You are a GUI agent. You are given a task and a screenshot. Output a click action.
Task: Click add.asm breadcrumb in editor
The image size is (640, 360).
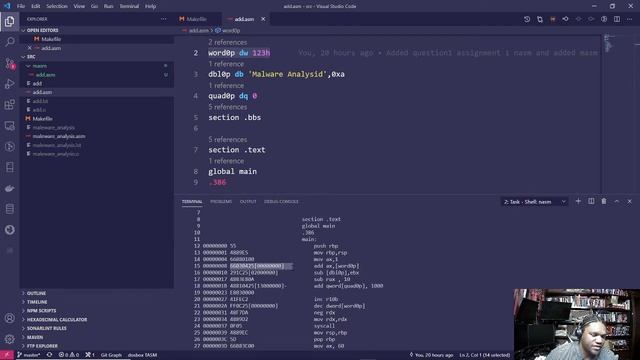[198, 31]
